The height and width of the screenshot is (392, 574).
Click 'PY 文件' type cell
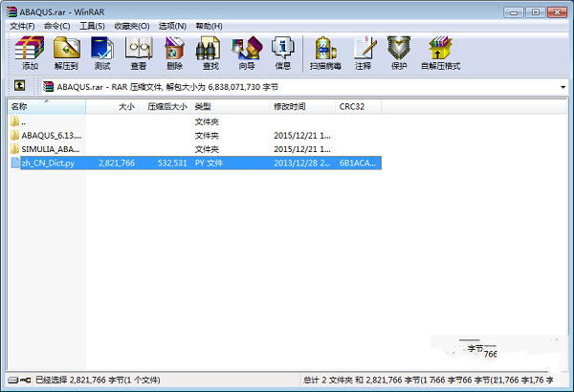[x=209, y=163]
